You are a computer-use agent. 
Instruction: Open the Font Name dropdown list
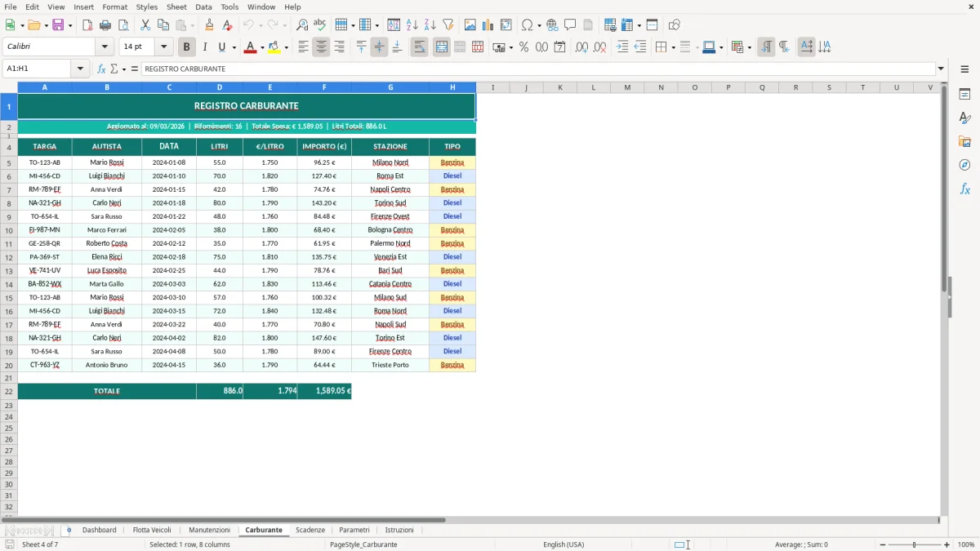[x=103, y=47]
